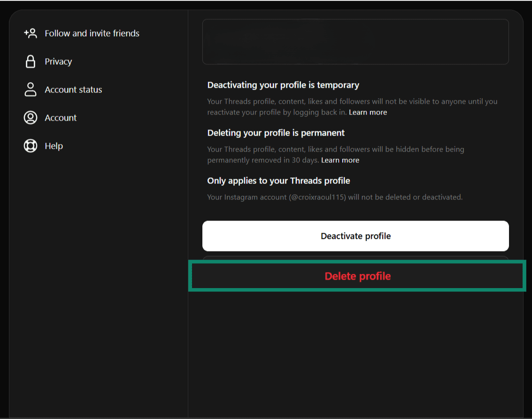Click the Help lifebuoy icon
532x419 pixels.
(x=30, y=145)
